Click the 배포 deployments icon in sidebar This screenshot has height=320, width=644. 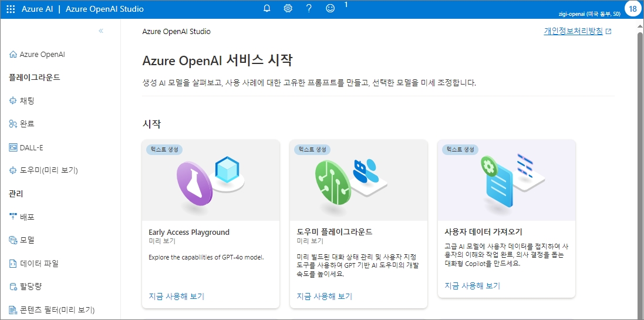[13, 217]
